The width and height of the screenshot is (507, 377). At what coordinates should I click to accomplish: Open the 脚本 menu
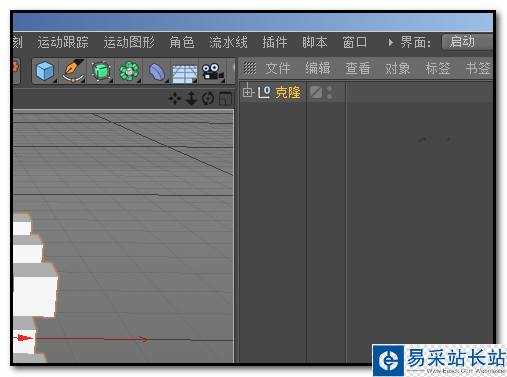tap(315, 42)
